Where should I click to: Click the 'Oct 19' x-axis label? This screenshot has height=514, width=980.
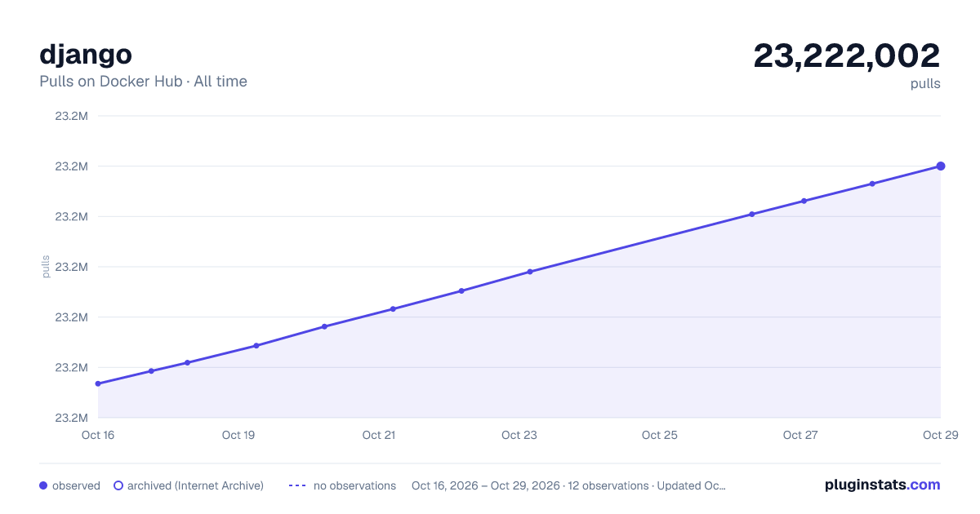[x=238, y=435]
